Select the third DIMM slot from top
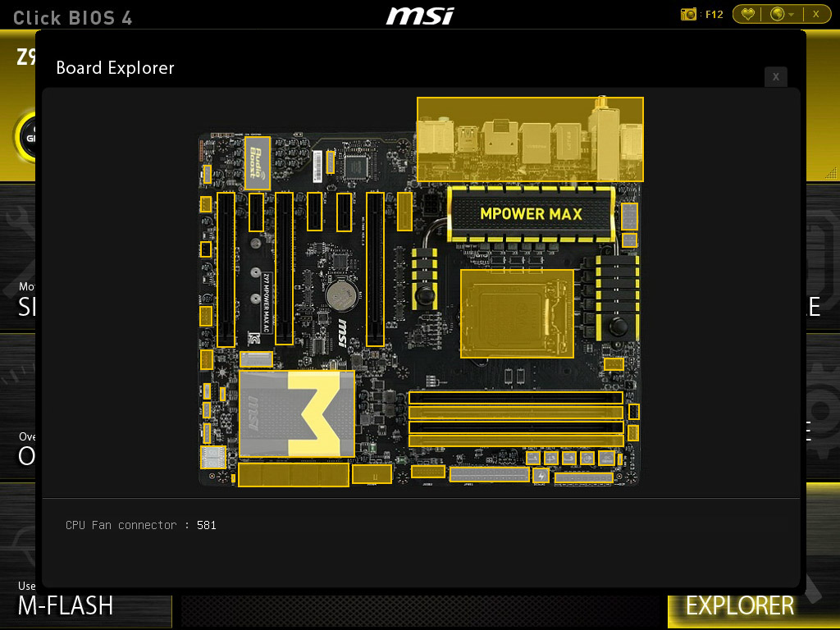The image size is (840, 630). pos(515,427)
